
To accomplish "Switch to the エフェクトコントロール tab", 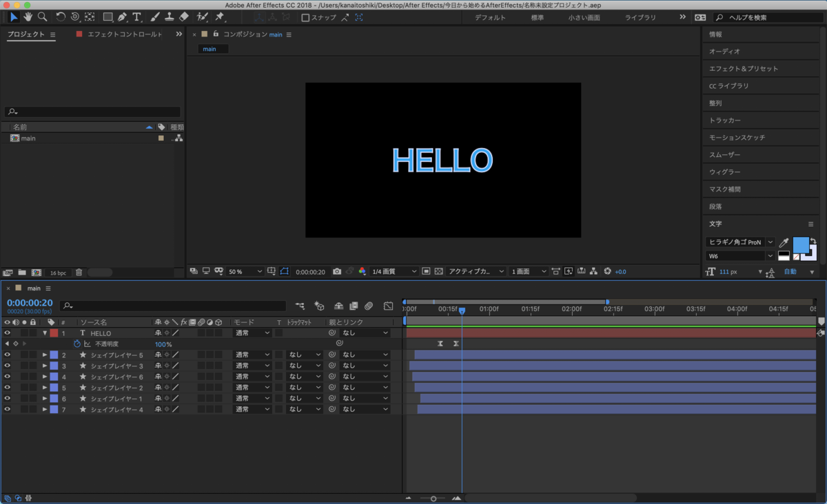I will pyautogui.click(x=125, y=34).
